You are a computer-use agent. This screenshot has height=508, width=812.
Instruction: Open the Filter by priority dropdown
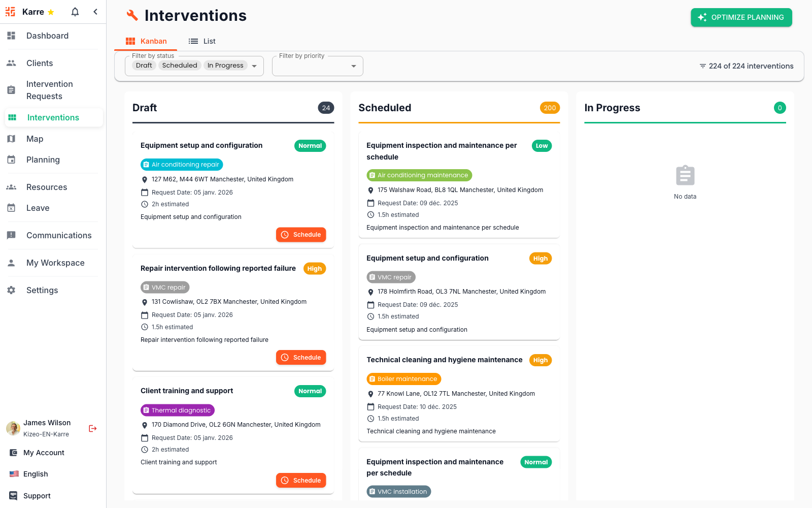click(x=353, y=66)
